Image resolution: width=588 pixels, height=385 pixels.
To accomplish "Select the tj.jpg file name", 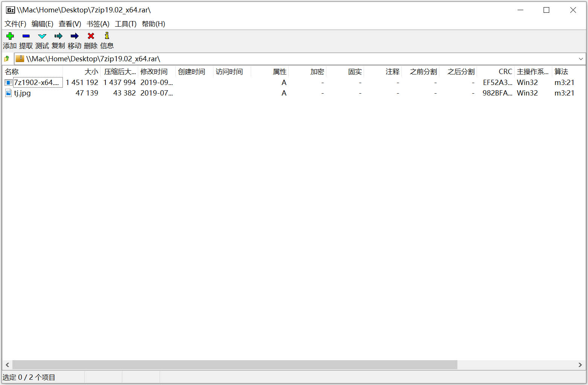I will (22, 93).
